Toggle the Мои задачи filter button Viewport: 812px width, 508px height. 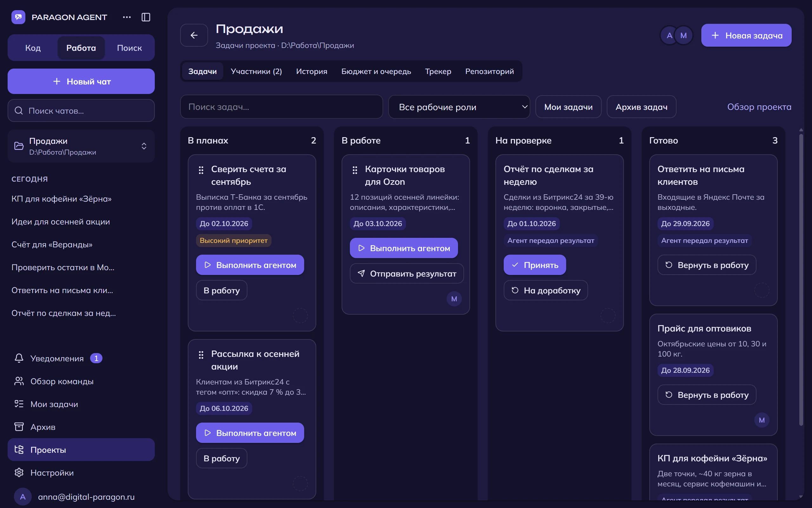point(568,107)
